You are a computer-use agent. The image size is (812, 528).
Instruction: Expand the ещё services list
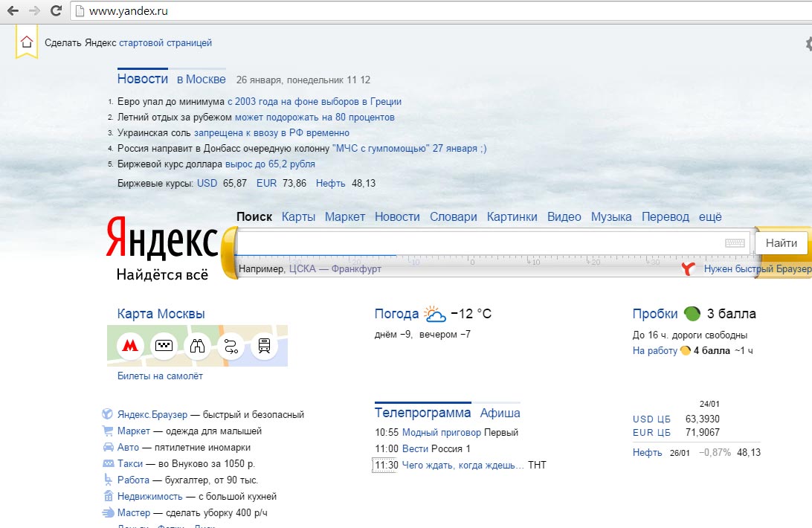click(x=710, y=216)
